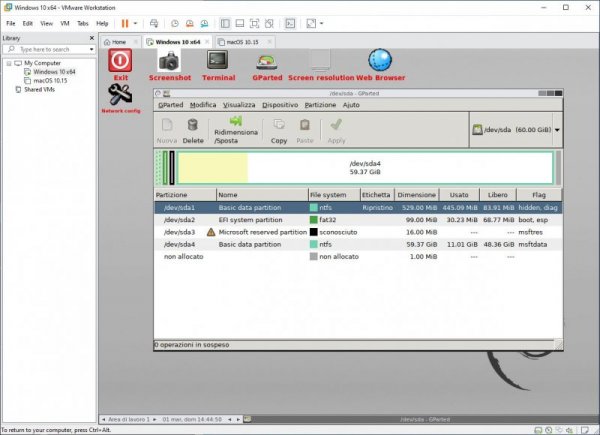Click the Libero column header

coord(497,195)
